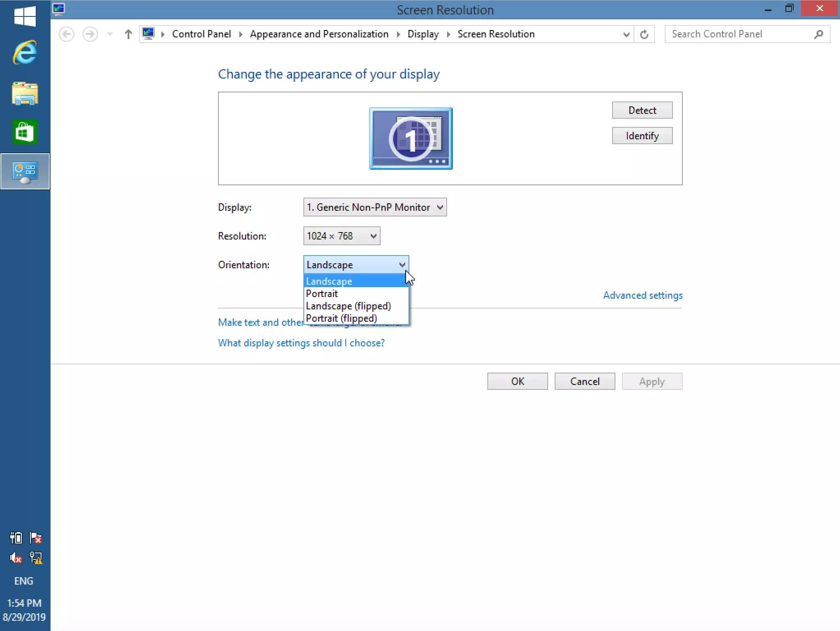The height and width of the screenshot is (631, 840).
Task: Select Portrait from orientation dropdown
Action: [321, 293]
